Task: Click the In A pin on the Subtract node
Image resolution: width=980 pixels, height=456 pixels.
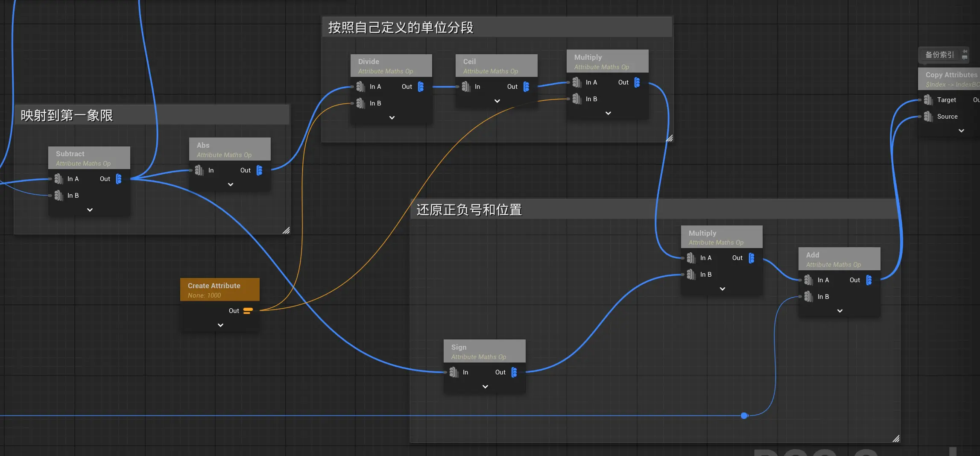Action: coord(59,179)
